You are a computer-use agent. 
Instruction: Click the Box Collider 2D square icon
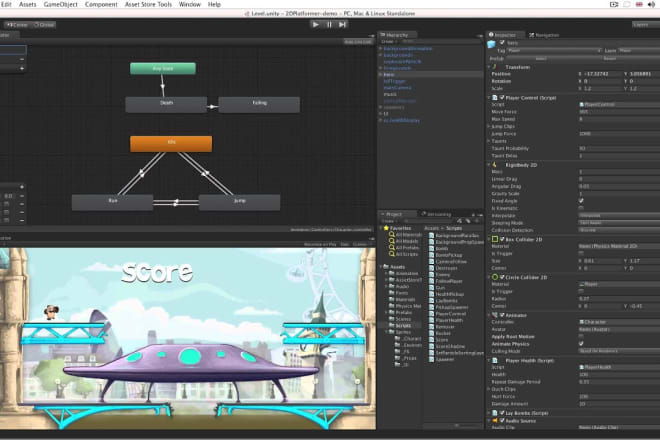point(495,239)
